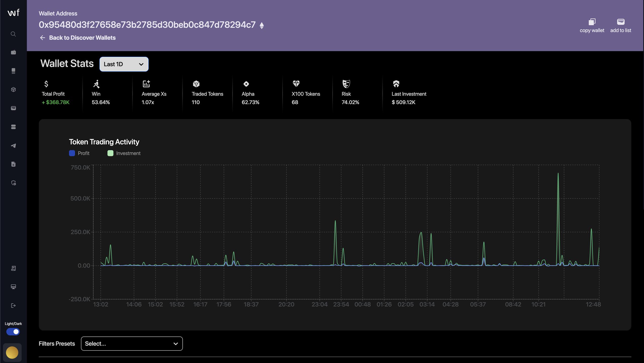The height and width of the screenshot is (363, 644).
Task: Click the logout icon in sidebar
Action: coord(13,305)
